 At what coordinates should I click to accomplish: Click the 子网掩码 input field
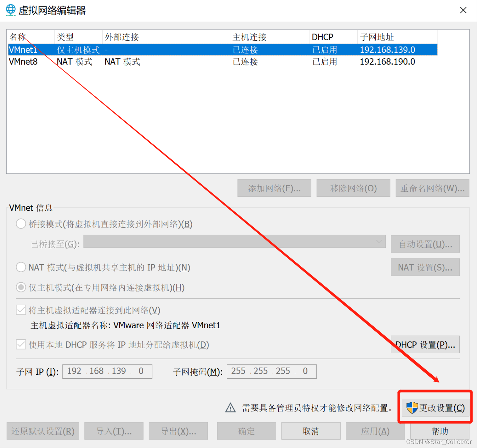click(272, 371)
